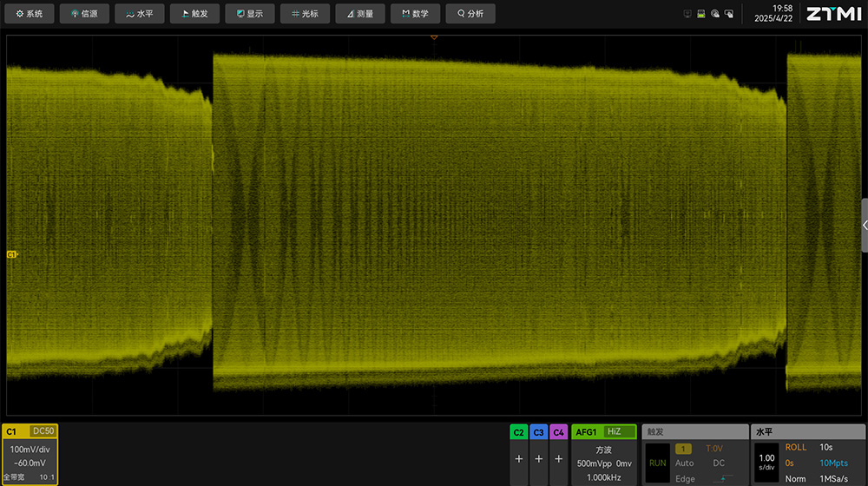The image size is (868, 486).
Task: Open the 分析 (Analysis) tool
Action: (x=470, y=14)
